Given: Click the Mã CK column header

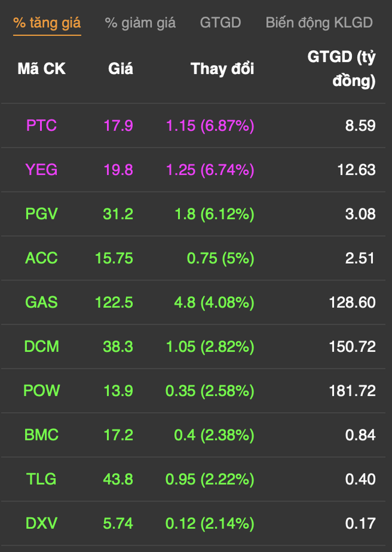Looking at the screenshot, I should pos(41,69).
